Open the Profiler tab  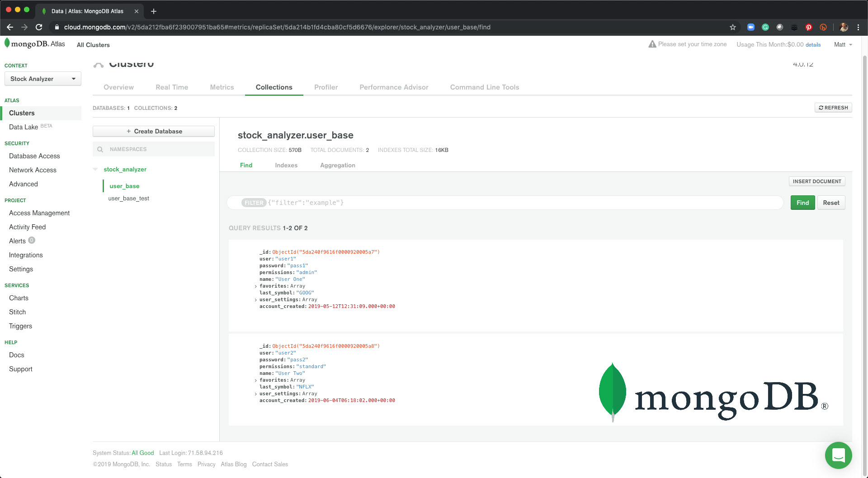326,87
